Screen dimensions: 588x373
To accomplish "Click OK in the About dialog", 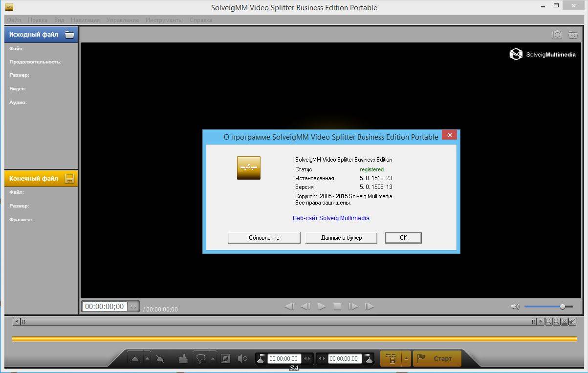I will (403, 238).
